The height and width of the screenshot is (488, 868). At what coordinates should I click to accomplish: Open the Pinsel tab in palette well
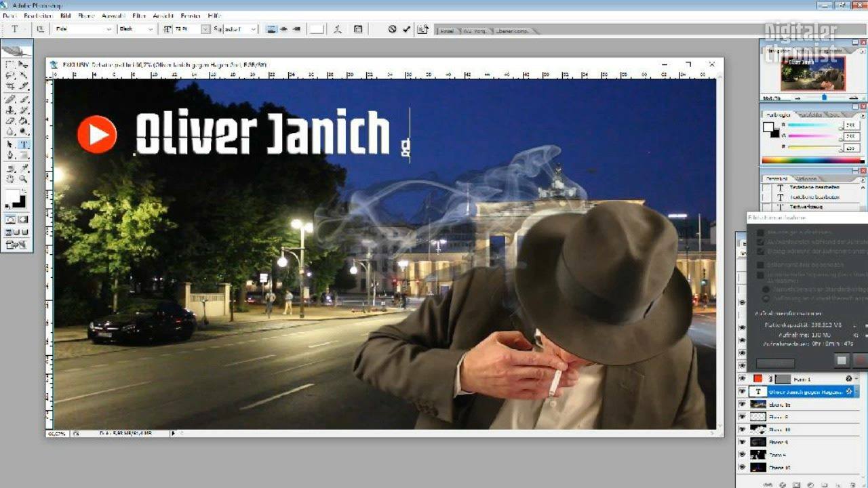[x=447, y=30]
